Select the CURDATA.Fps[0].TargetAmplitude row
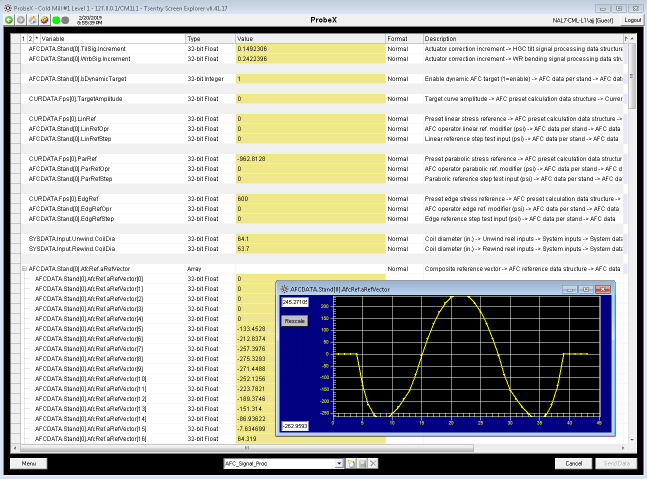The image size is (647, 479). tap(322, 99)
